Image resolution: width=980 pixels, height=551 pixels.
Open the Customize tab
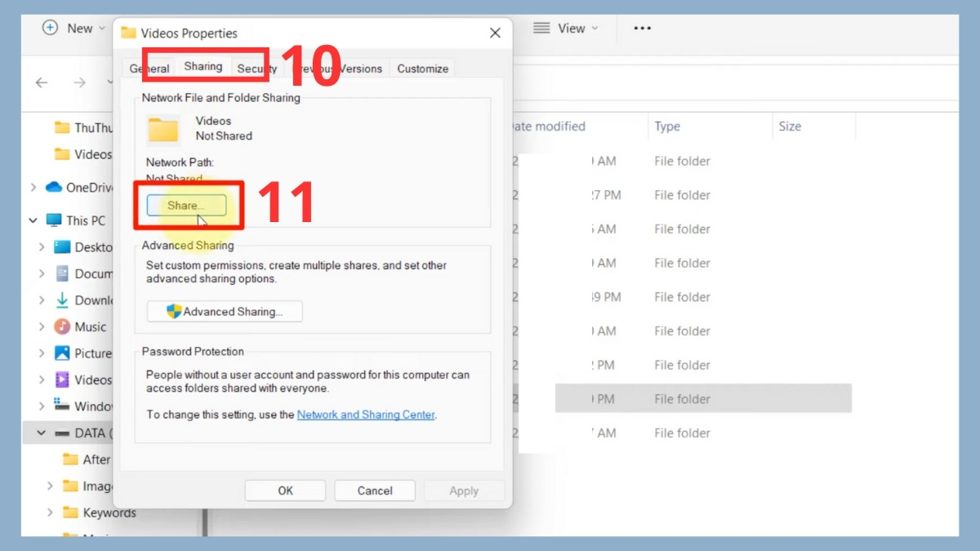422,69
